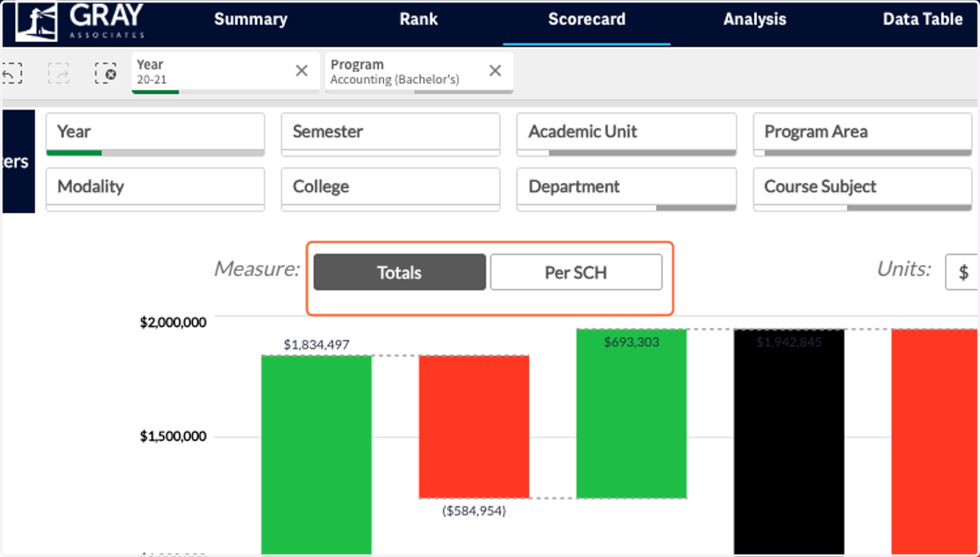Click the ($584,954) value label
This screenshot has width=980, height=557.
(474, 510)
